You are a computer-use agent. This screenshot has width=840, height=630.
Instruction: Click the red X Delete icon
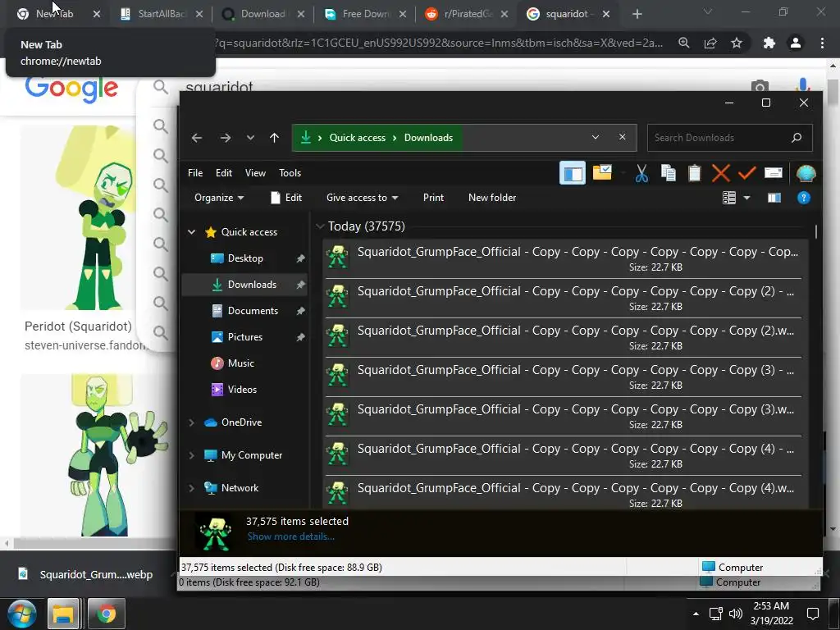(x=720, y=173)
